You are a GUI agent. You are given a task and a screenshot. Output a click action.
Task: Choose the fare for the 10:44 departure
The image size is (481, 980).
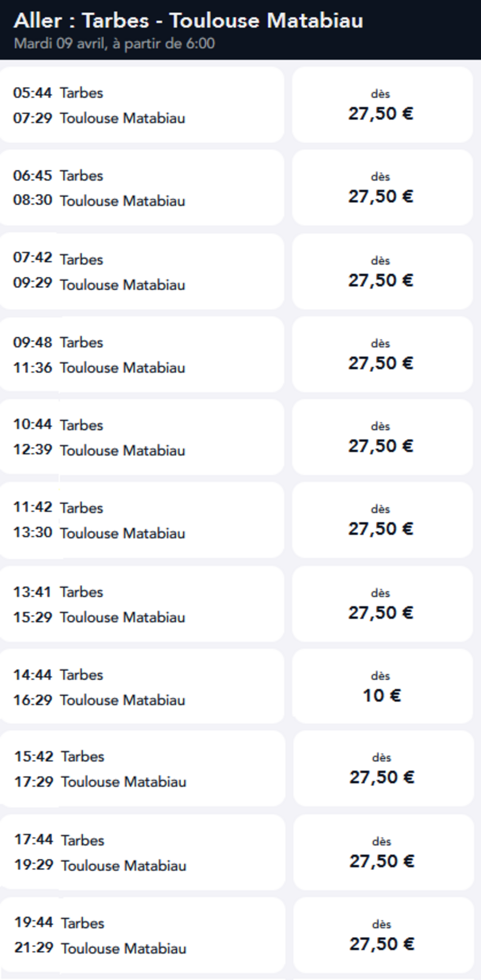click(x=382, y=437)
